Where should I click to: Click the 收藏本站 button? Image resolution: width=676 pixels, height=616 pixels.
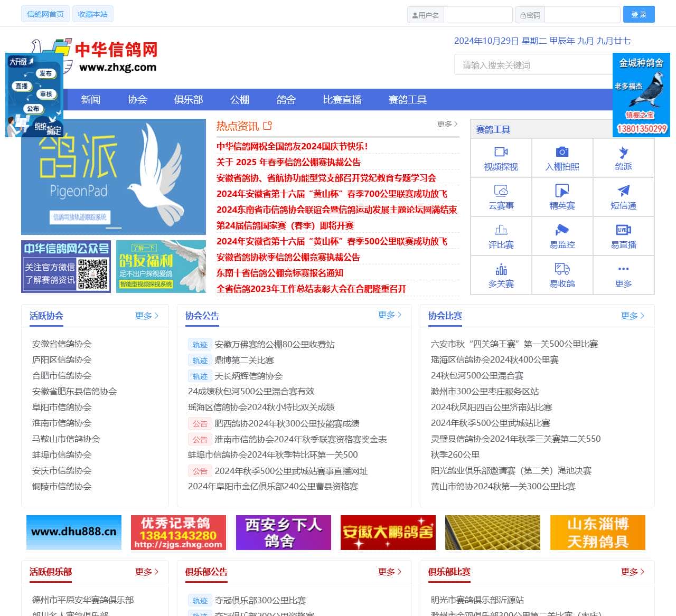click(x=92, y=14)
